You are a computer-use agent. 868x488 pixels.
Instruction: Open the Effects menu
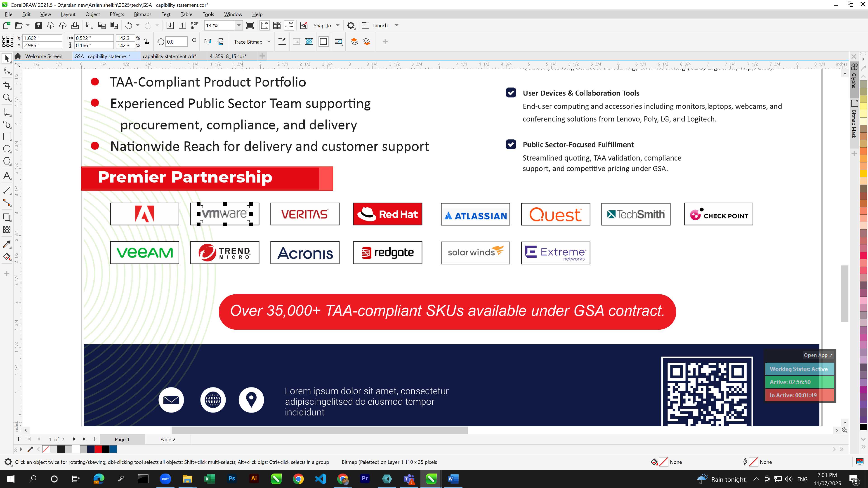(117, 14)
